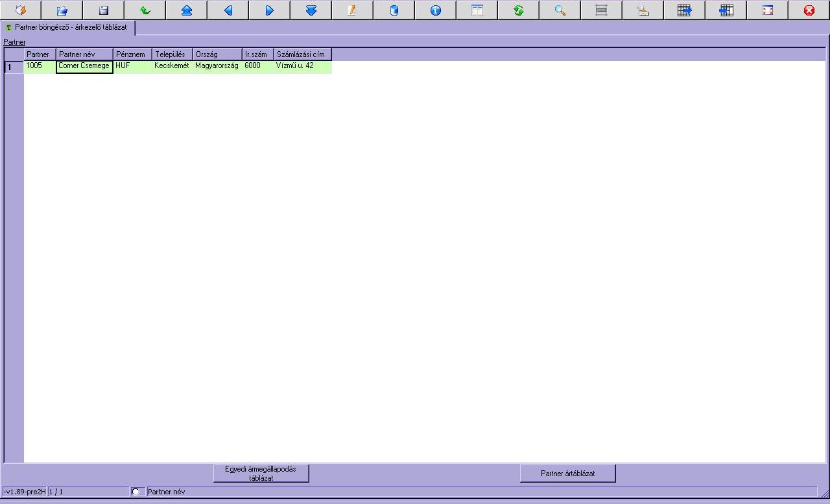The height and width of the screenshot is (504, 830).
Task: Click the green undo arrow icon
Action: coord(145,10)
